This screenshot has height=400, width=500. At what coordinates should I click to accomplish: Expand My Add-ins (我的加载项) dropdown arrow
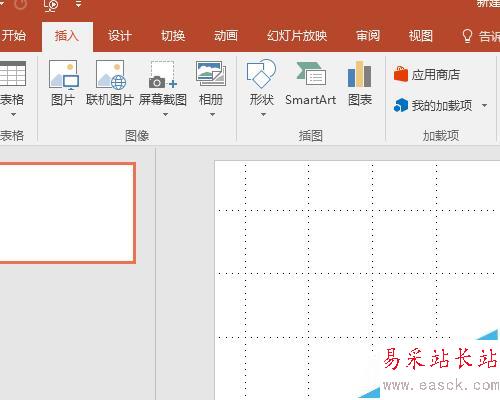click(x=484, y=106)
